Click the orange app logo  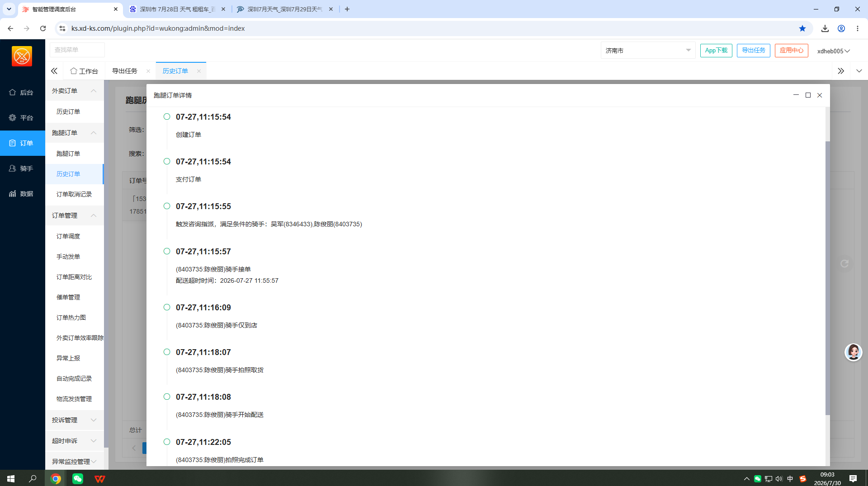click(22, 56)
